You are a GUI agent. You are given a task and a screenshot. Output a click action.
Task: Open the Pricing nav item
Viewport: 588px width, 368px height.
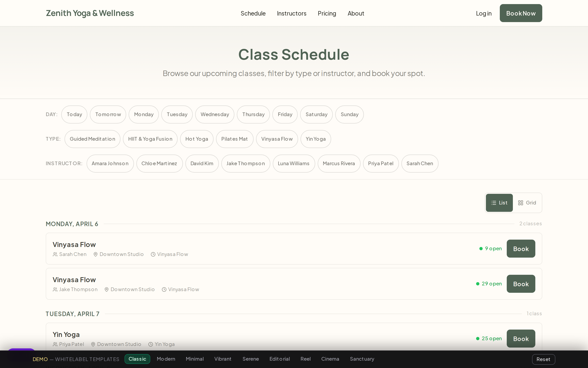coord(327,13)
